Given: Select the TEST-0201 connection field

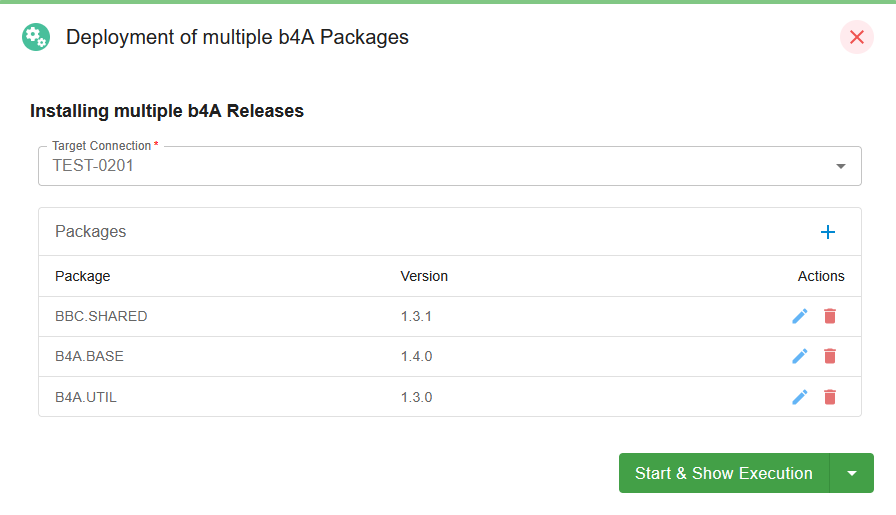Looking at the screenshot, I should click(x=450, y=166).
